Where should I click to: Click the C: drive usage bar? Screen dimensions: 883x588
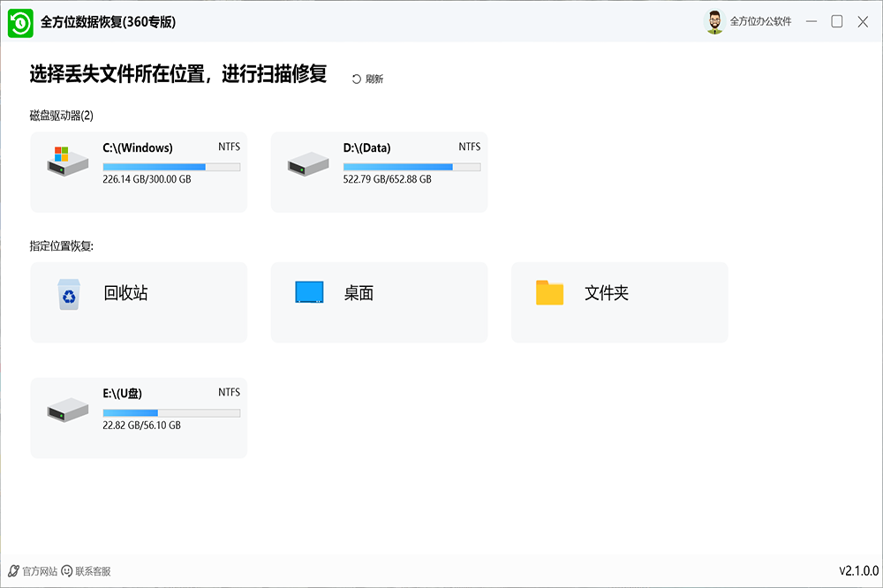(x=171, y=167)
